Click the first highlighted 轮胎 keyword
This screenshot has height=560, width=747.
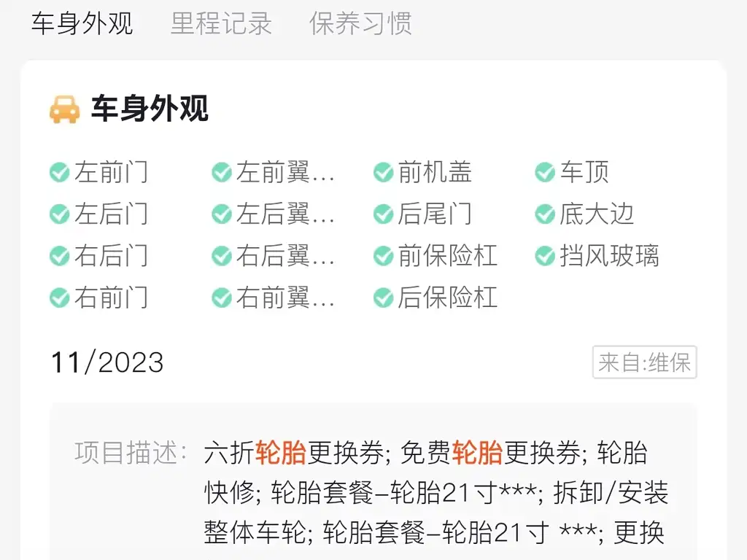pos(281,453)
